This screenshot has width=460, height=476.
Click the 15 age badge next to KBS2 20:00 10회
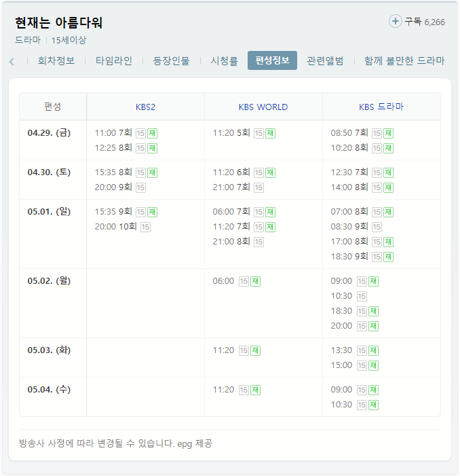click(145, 227)
